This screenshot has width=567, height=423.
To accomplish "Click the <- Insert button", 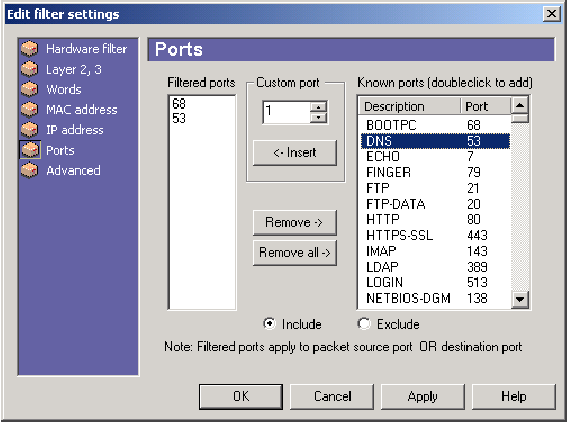I will 295,153.
